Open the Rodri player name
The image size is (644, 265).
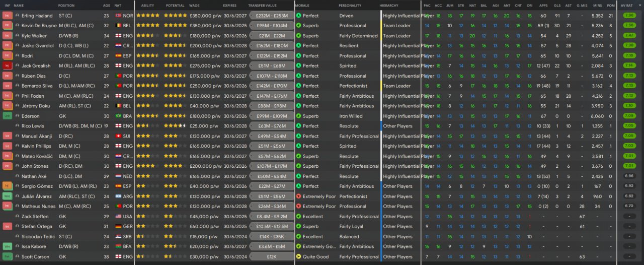(x=27, y=56)
